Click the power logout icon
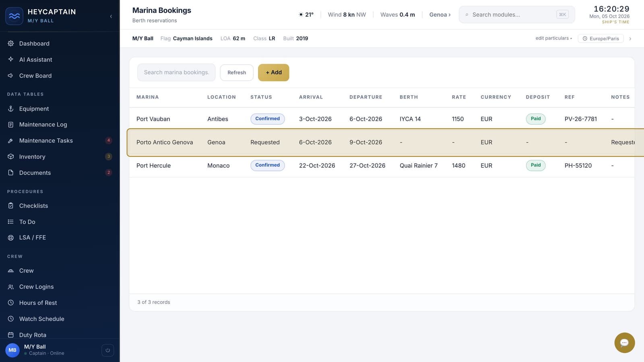 107,350
